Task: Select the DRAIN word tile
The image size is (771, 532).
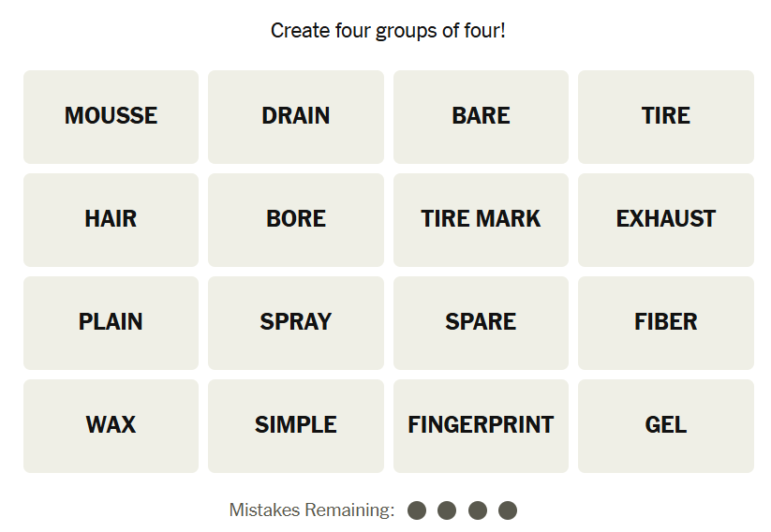Action: click(x=296, y=116)
